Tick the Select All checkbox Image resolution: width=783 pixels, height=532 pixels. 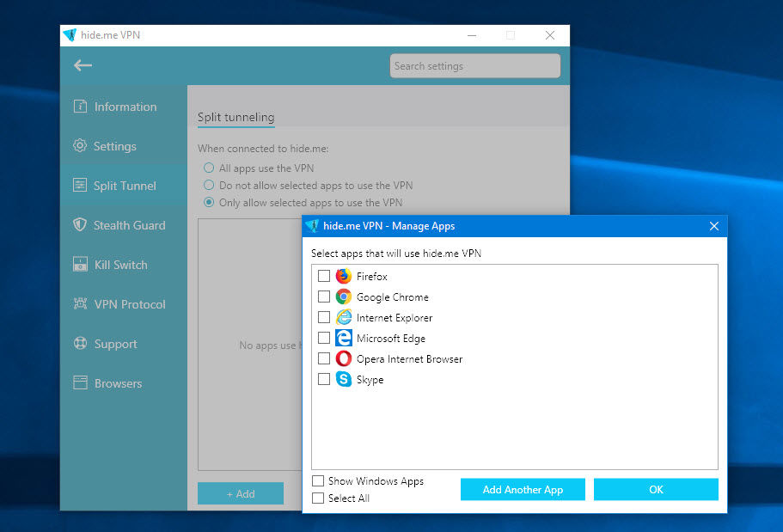point(318,498)
